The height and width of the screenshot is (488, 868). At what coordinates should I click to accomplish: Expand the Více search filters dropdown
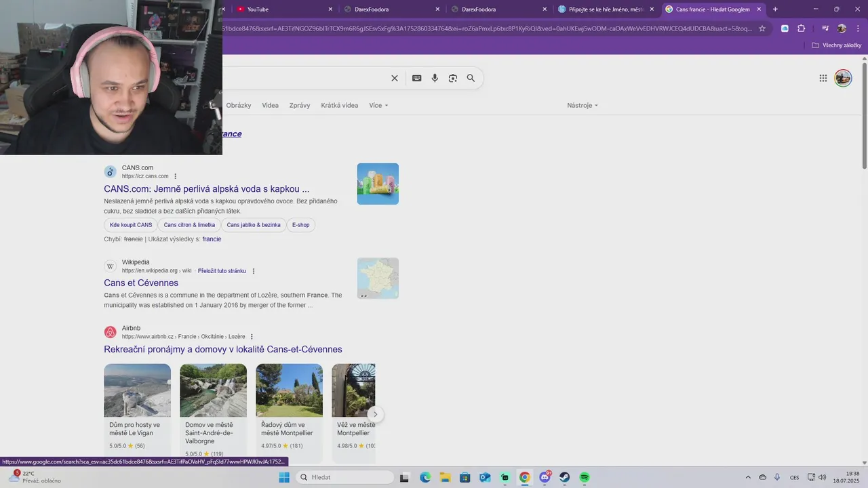tap(378, 105)
